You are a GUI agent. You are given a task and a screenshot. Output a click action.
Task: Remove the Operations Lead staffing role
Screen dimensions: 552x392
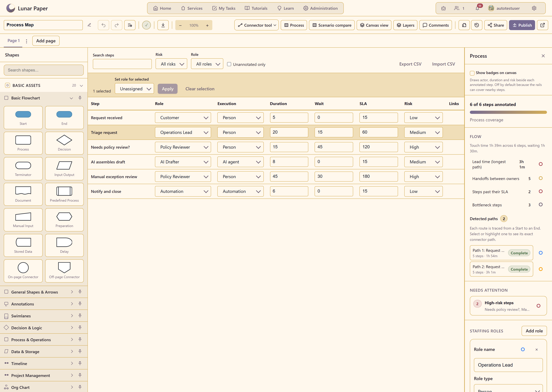536,350
